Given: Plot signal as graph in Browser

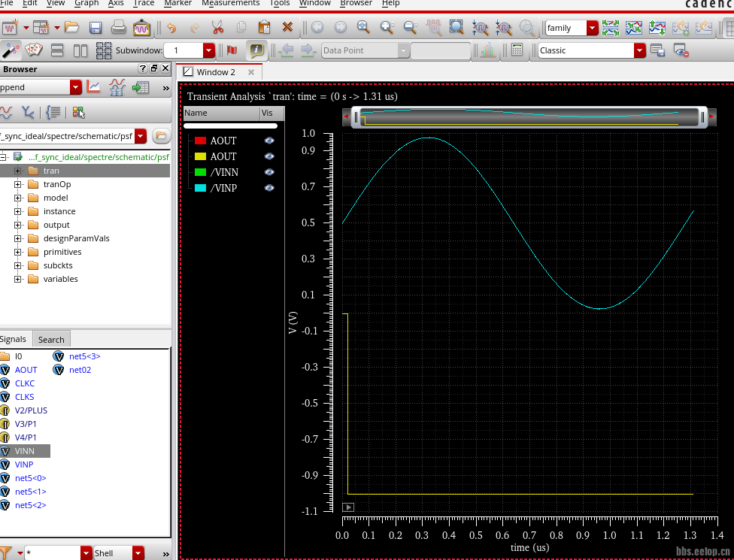Looking at the screenshot, I should (93, 86).
